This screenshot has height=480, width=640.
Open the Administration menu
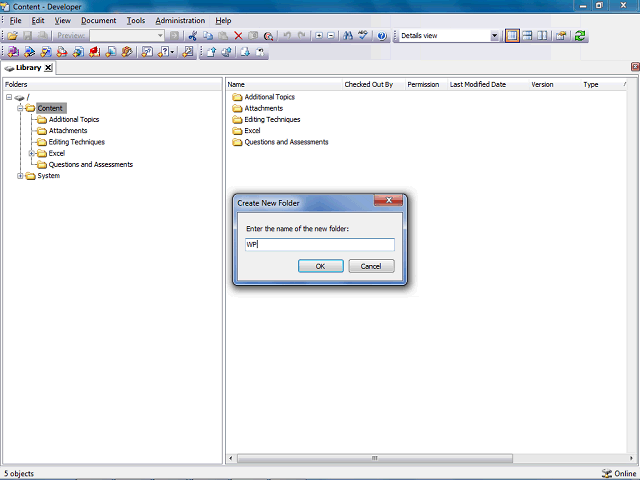[180, 20]
